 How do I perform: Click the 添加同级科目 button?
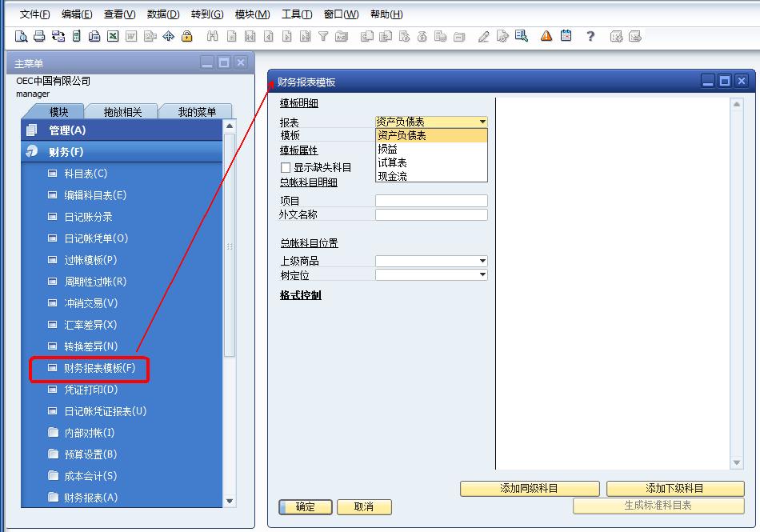click(x=529, y=488)
